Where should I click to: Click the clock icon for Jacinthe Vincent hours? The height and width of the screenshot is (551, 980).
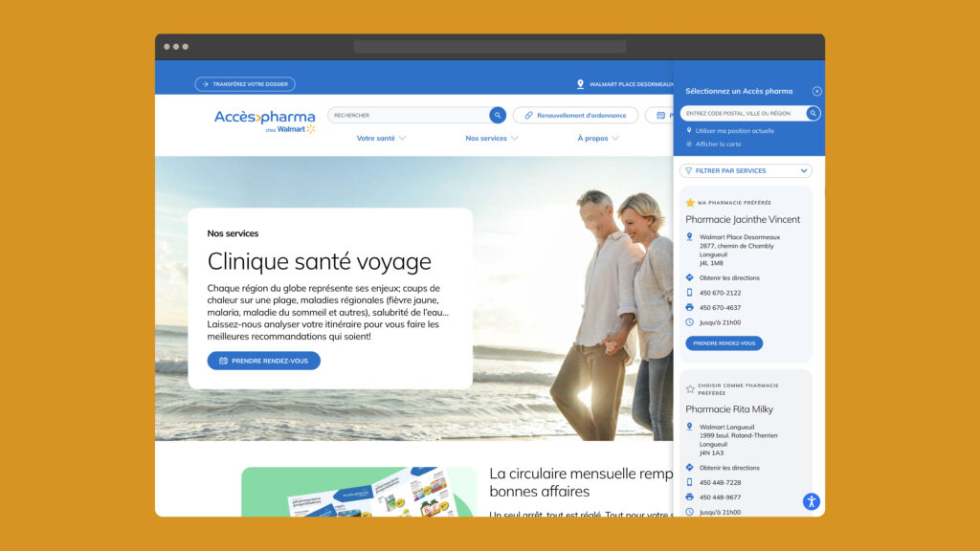[689, 322]
